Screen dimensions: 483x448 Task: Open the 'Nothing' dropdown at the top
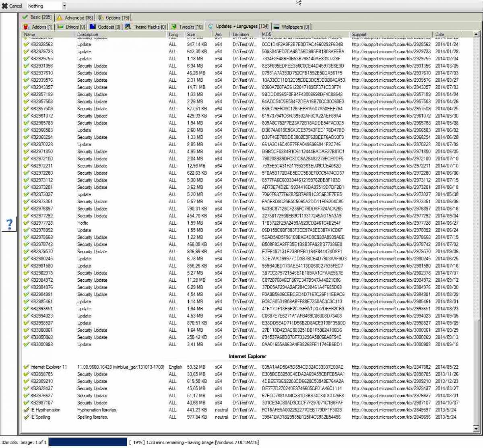click(47, 6)
